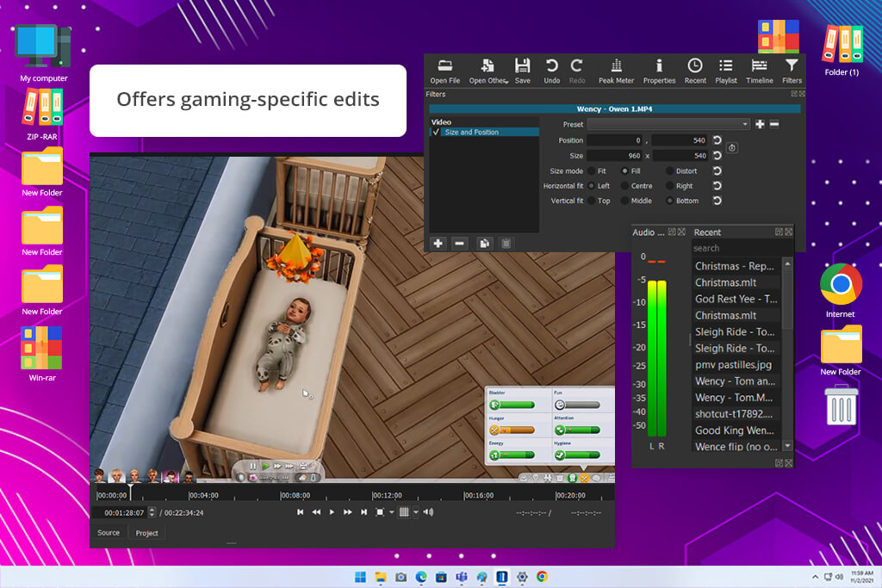Click the Size width field showing 960

tap(615, 155)
